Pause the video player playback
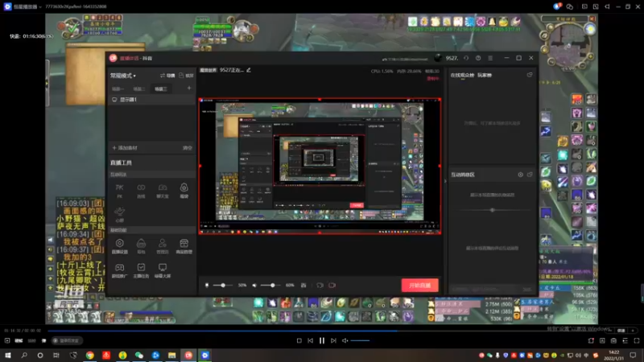 322,340
